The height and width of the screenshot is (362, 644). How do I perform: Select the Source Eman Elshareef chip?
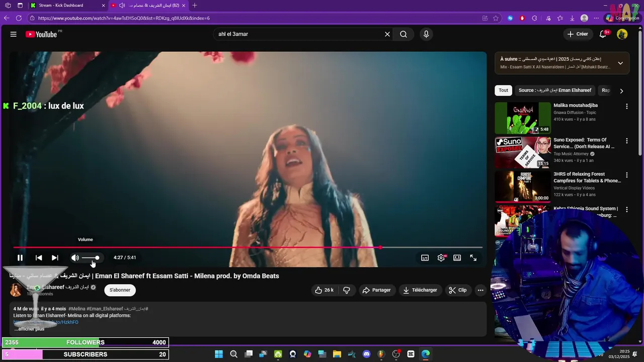coord(555,90)
